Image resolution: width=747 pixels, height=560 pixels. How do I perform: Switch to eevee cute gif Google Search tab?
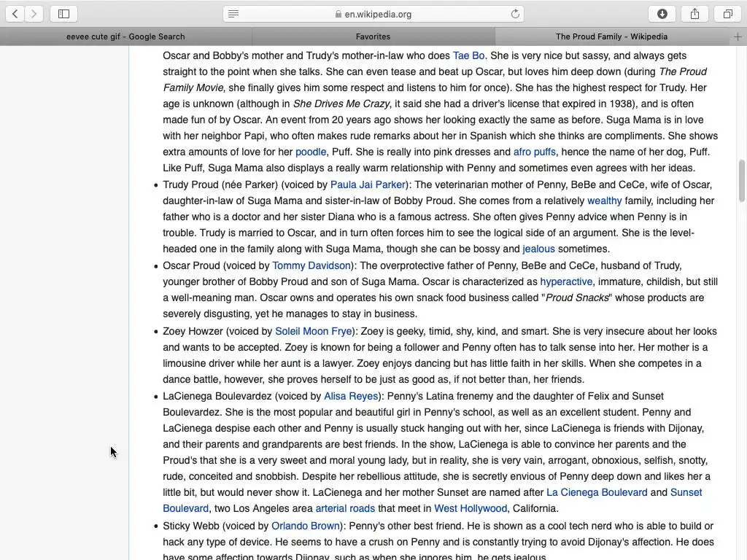tap(125, 36)
